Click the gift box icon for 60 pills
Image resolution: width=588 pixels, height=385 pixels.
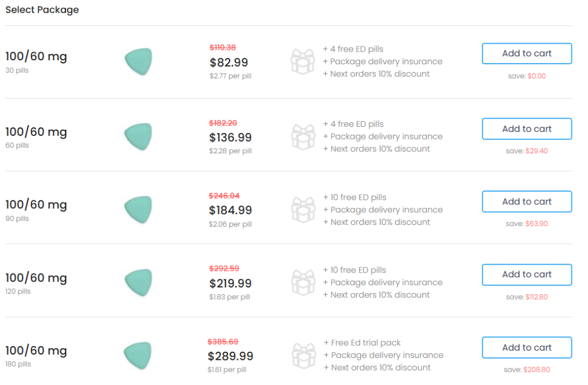pos(303,137)
